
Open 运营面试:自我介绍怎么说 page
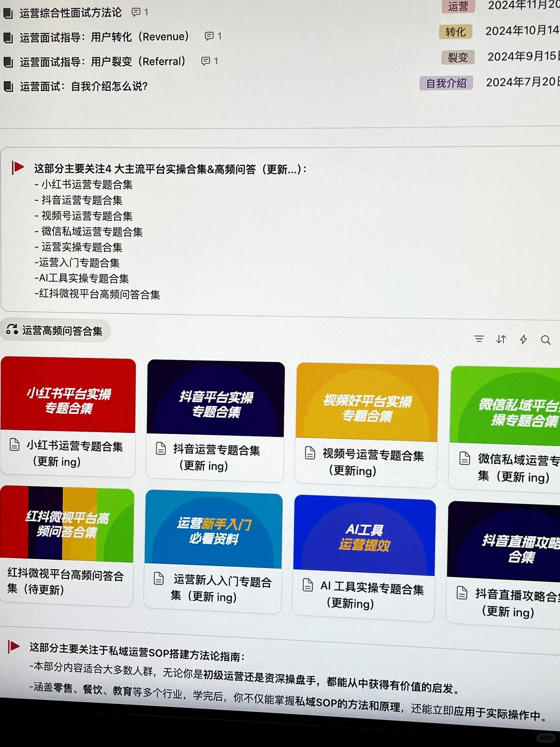[83, 87]
